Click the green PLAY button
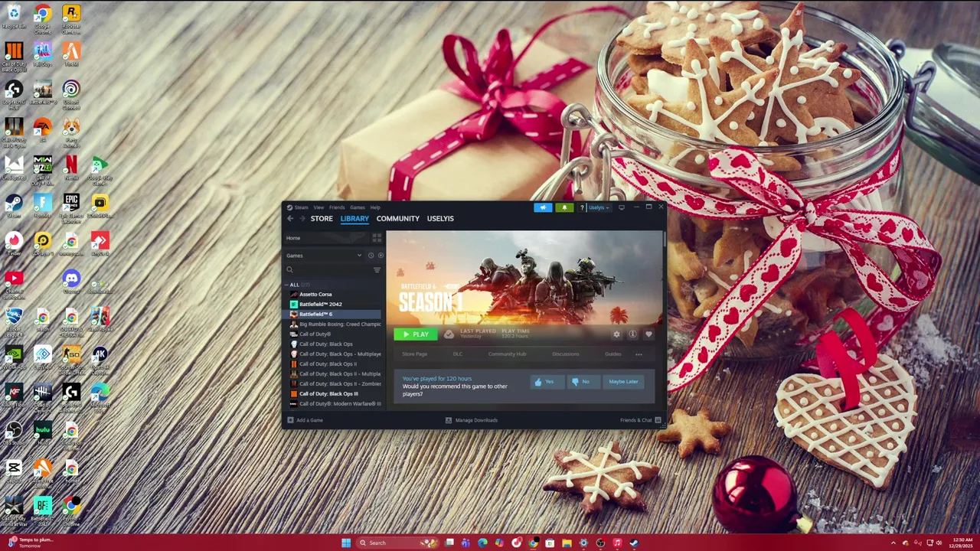Viewport: 980px width, 551px height. pos(416,334)
